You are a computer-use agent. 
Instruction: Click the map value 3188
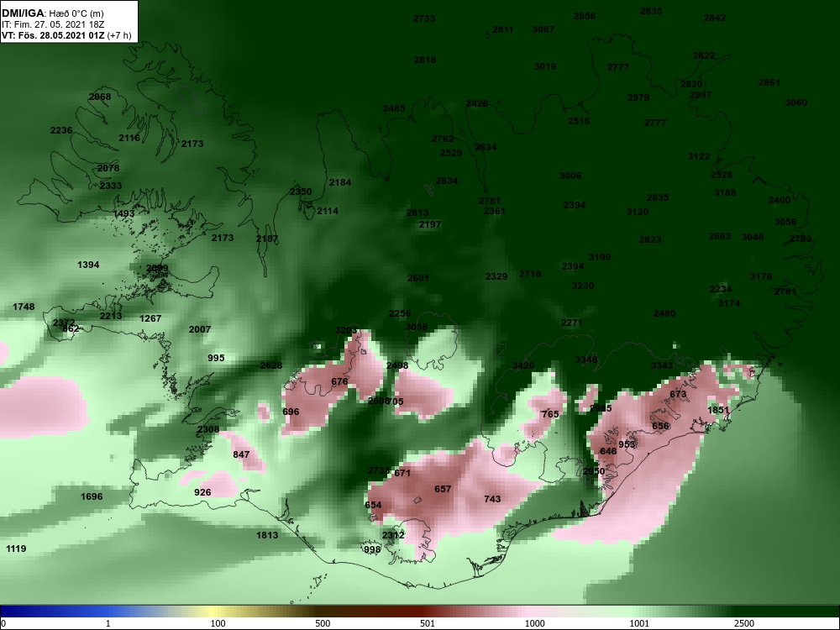click(725, 193)
